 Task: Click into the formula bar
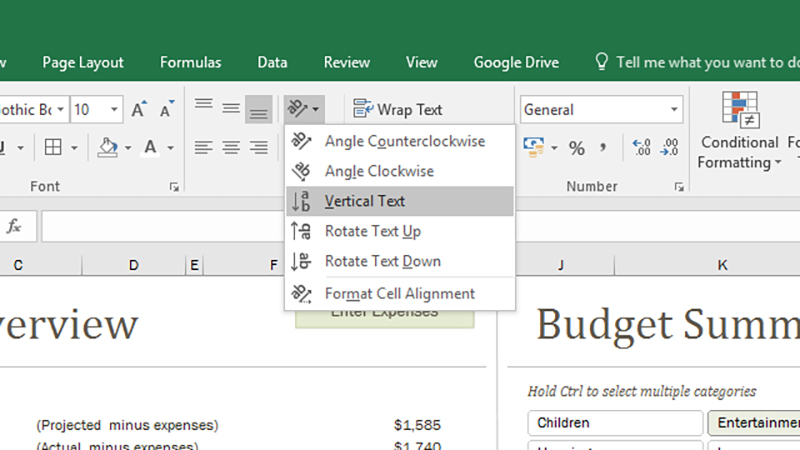(162, 227)
